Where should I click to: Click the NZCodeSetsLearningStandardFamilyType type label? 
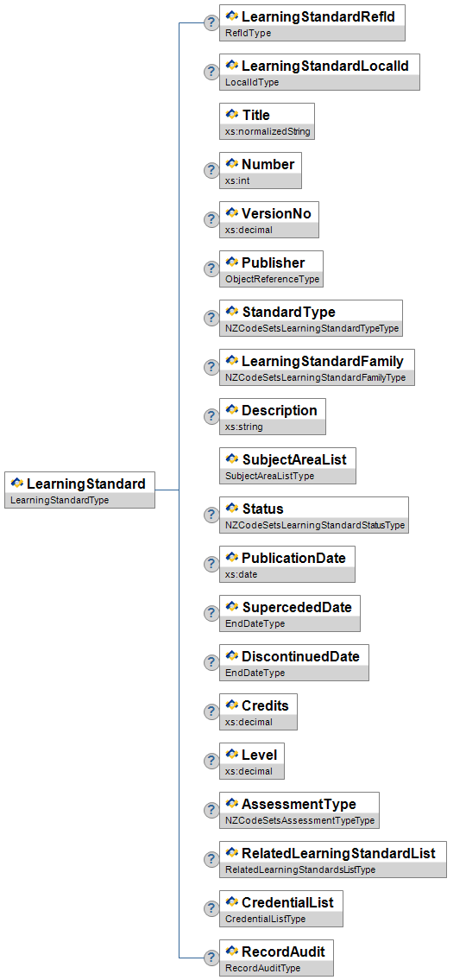pos(316,377)
